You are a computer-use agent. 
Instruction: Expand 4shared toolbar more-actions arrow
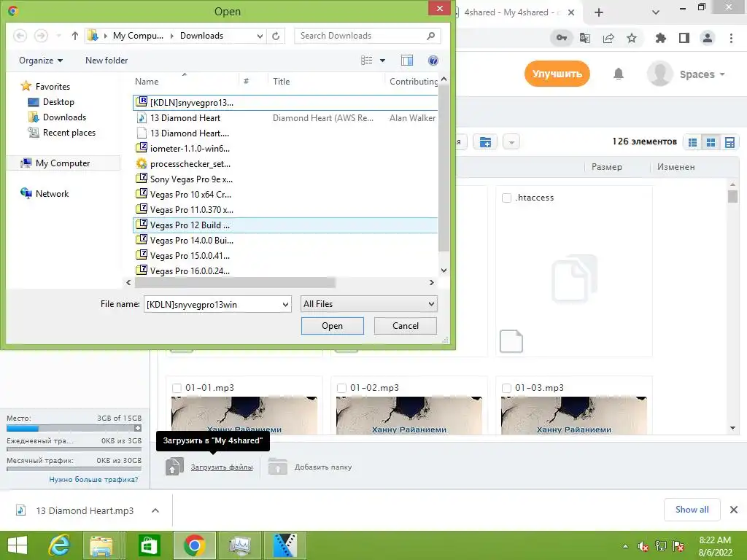tap(511, 142)
